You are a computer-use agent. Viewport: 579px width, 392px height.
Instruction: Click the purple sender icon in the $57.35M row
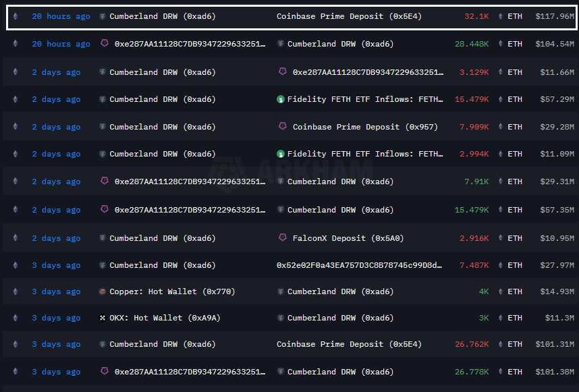coord(105,209)
